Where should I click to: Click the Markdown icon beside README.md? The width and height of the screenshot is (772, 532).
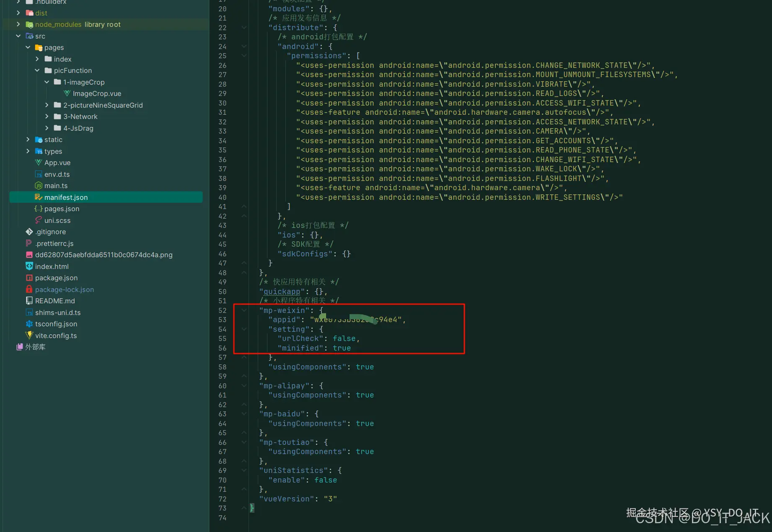point(29,301)
